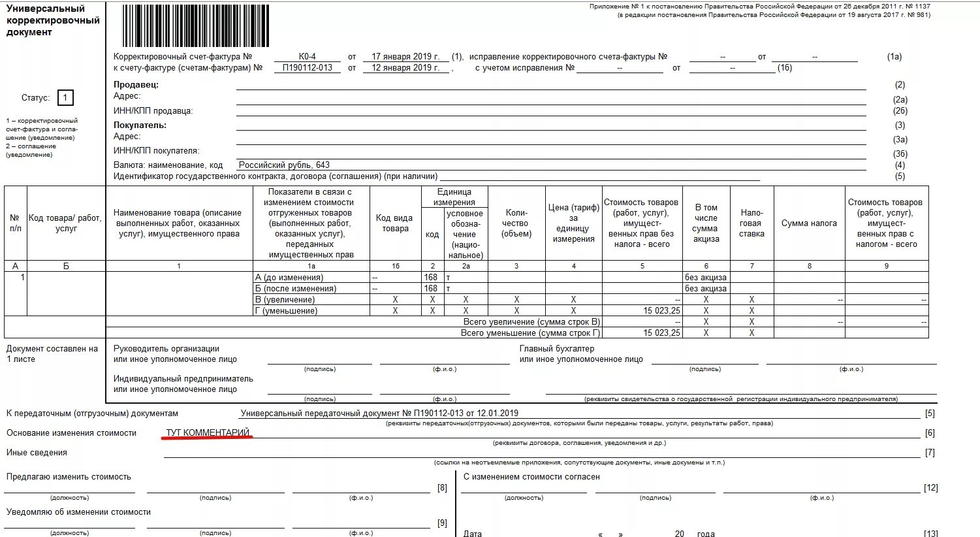Viewport: 980px width, 537px height.
Task: Click the "в редакции постановления Правительства" line
Action: click(x=774, y=14)
